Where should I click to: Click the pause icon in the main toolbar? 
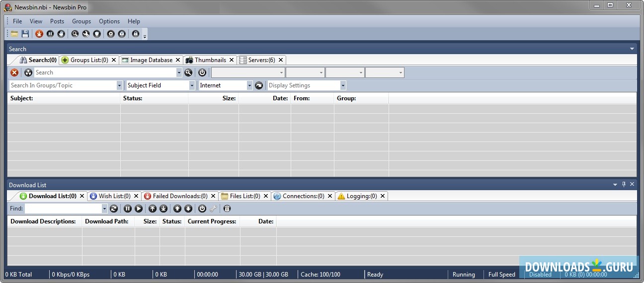(50, 34)
